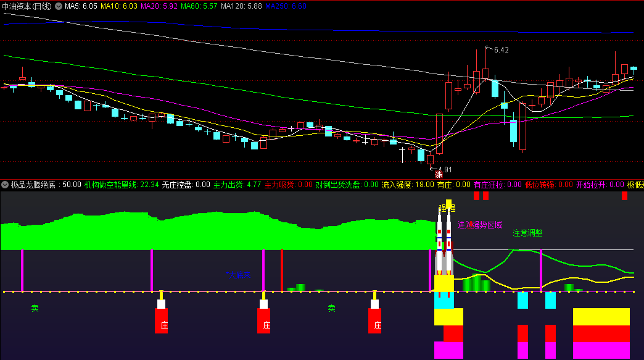The image size is (644, 360).
Task: Select the MA10: 6.03 label
Action: coord(118,6)
